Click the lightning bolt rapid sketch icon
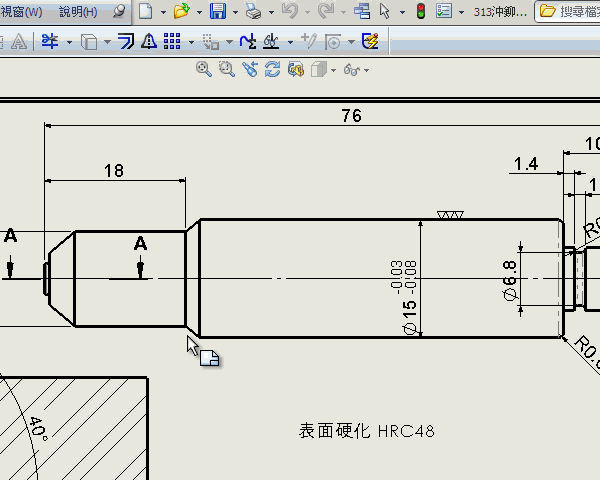This screenshot has height=480, width=600. pos(370,41)
